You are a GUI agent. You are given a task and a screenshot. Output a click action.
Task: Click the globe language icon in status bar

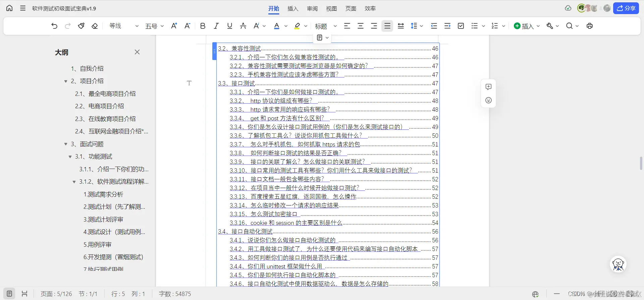pyautogui.click(x=535, y=294)
